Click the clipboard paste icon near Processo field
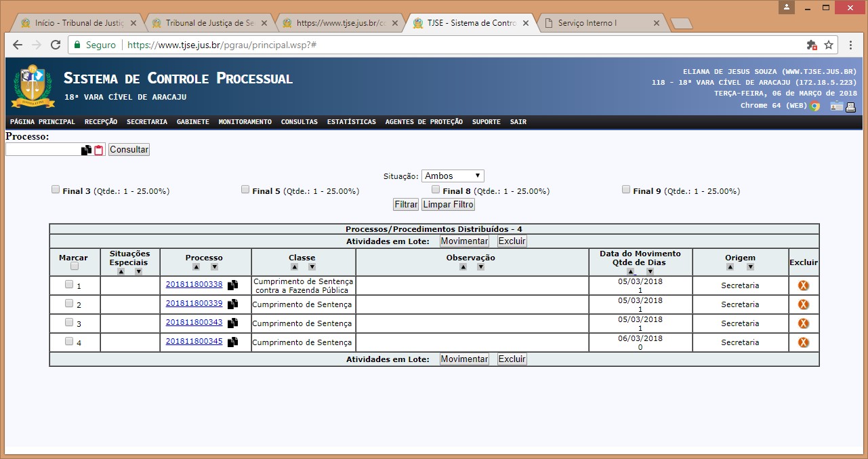The width and height of the screenshot is (868, 459). tap(98, 151)
